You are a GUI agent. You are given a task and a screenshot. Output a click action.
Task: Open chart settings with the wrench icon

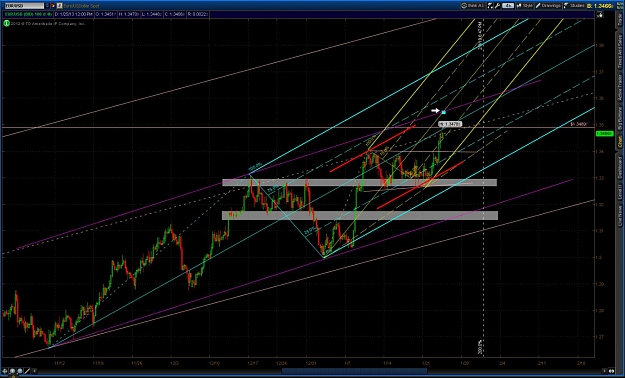pos(497,6)
